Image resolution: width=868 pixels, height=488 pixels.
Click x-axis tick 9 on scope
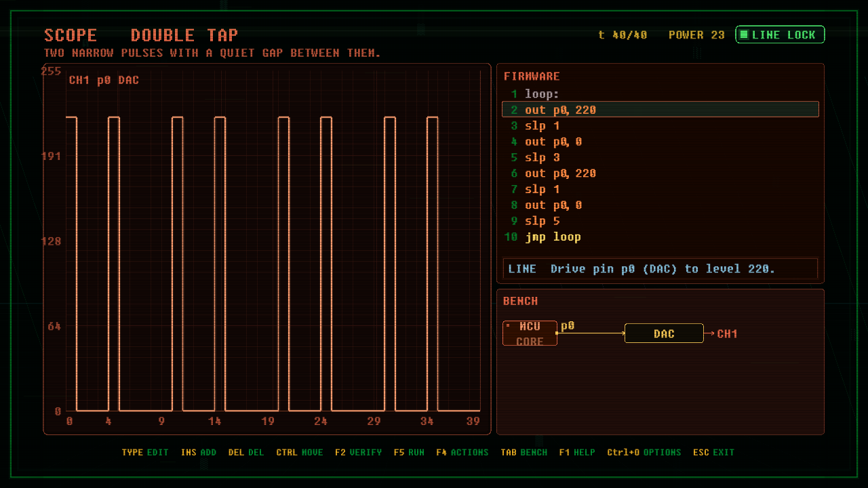tap(161, 421)
